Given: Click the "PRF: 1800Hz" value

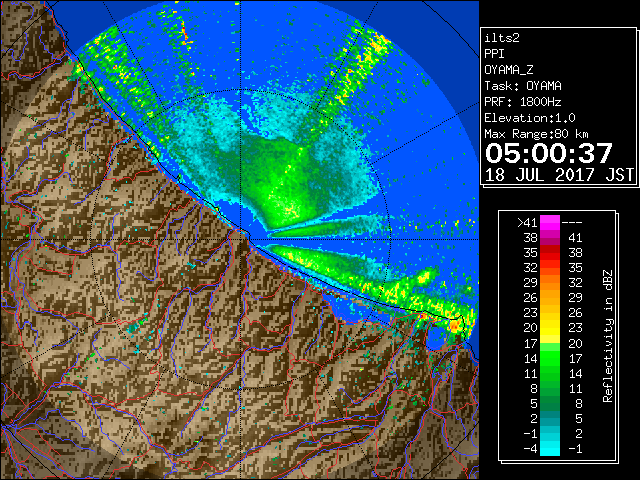Looking at the screenshot, I should click(x=523, y=102).
